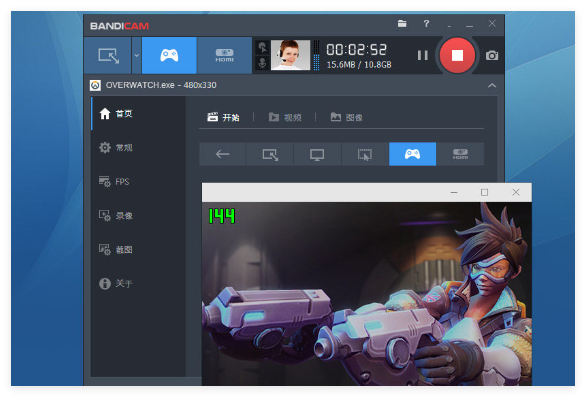Toggle mouse cursor effect icon beside webcam

click(262, 47)
